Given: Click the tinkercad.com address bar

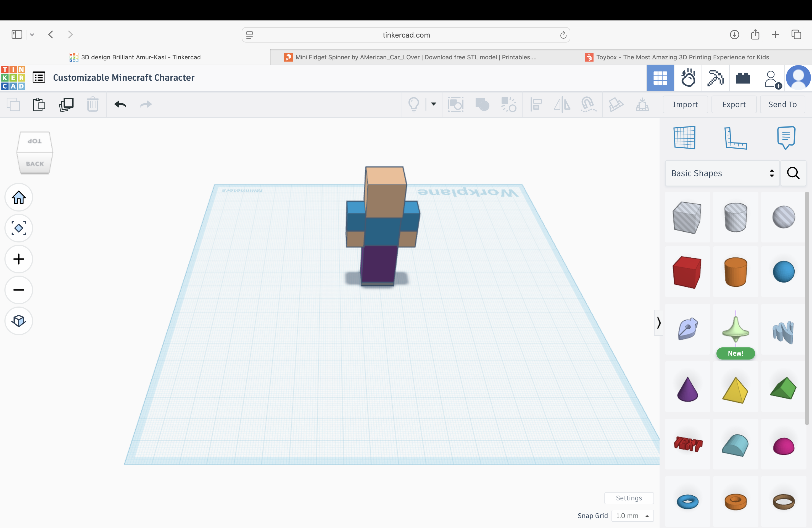Looking at the screenshot, I should (406, 35).
